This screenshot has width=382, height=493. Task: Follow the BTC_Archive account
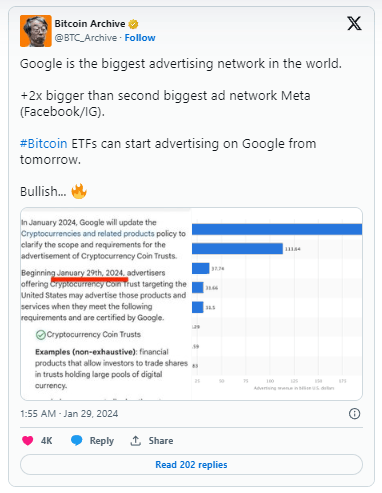140,38
